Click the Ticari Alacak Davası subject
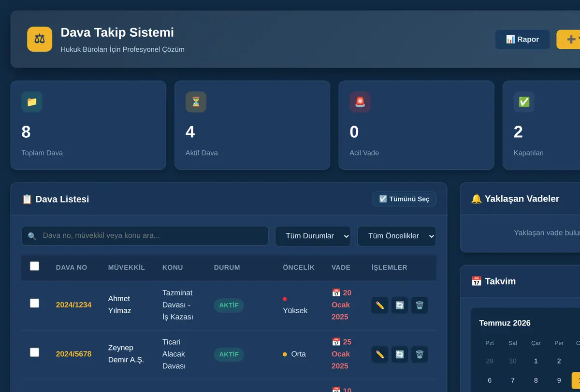580x392 pixels. coord(174,354)
